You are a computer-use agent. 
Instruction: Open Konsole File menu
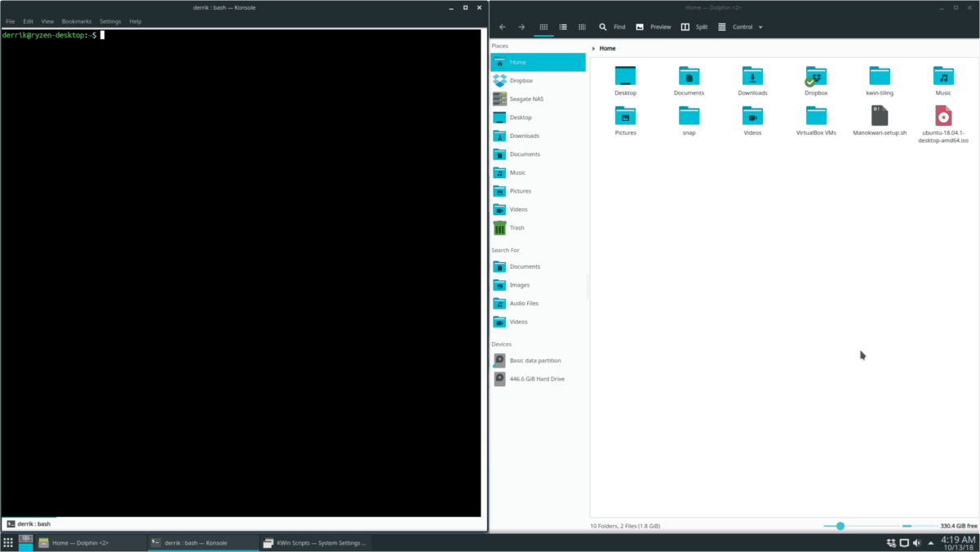(x=11, y=21)
